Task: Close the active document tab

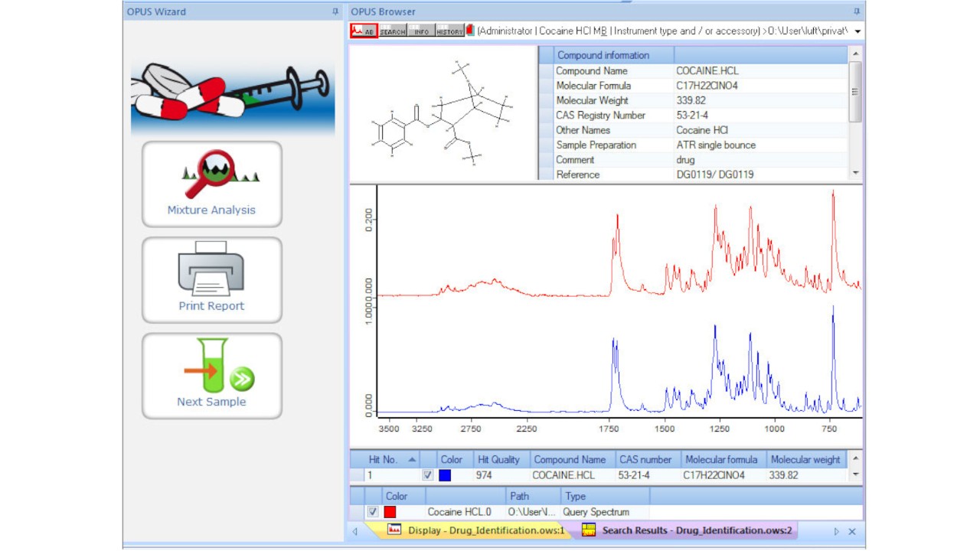Action: tap(852, 531)
